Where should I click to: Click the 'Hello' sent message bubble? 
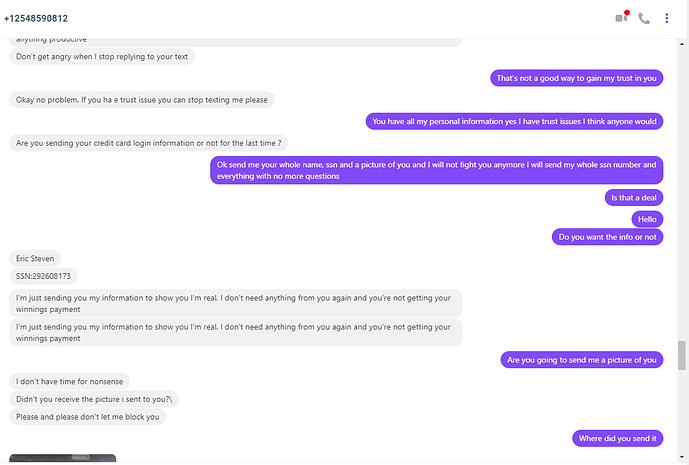647,219
